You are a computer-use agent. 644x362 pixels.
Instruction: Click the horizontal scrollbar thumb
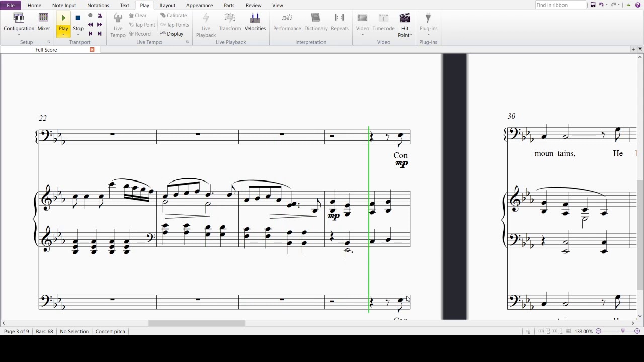(x=197, y=323)
